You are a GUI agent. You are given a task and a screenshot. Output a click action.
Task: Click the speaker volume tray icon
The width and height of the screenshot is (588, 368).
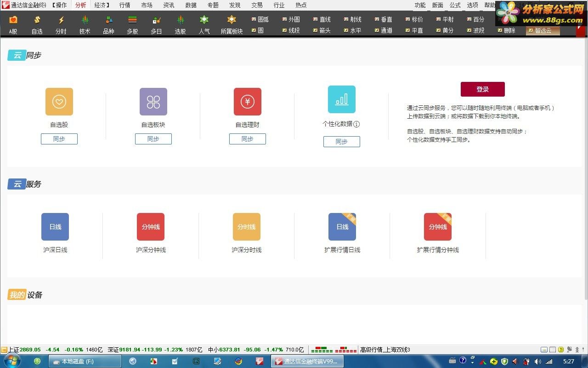[x=537, y=362]
